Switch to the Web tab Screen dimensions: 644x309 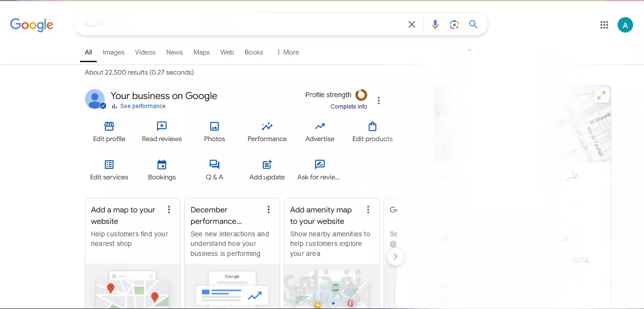tap(227, 52)
